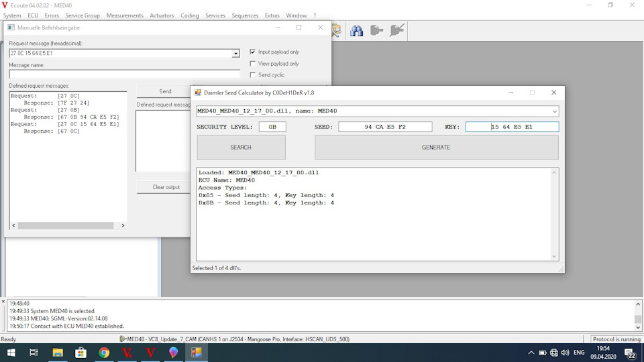Screen dimensions: 644x362
Task: Open the ? help menu
Action: [x=315, y=15]
